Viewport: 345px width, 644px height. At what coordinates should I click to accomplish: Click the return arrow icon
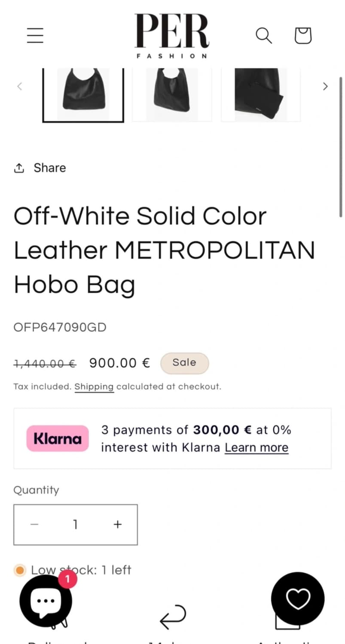click(173, 617)
